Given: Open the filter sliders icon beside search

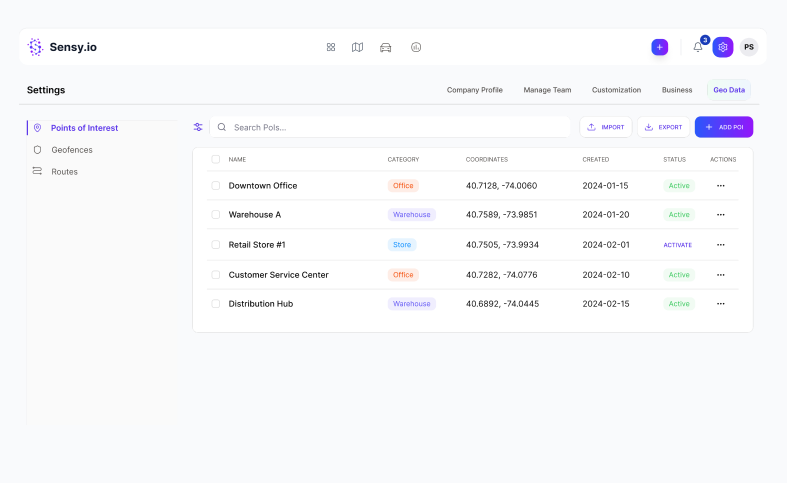Looking at the screenshot, I should (x=198, y=127).
